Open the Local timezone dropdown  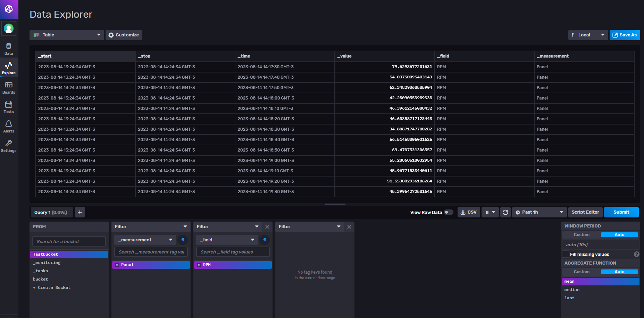pyautogui.click(x=588, y=35)
